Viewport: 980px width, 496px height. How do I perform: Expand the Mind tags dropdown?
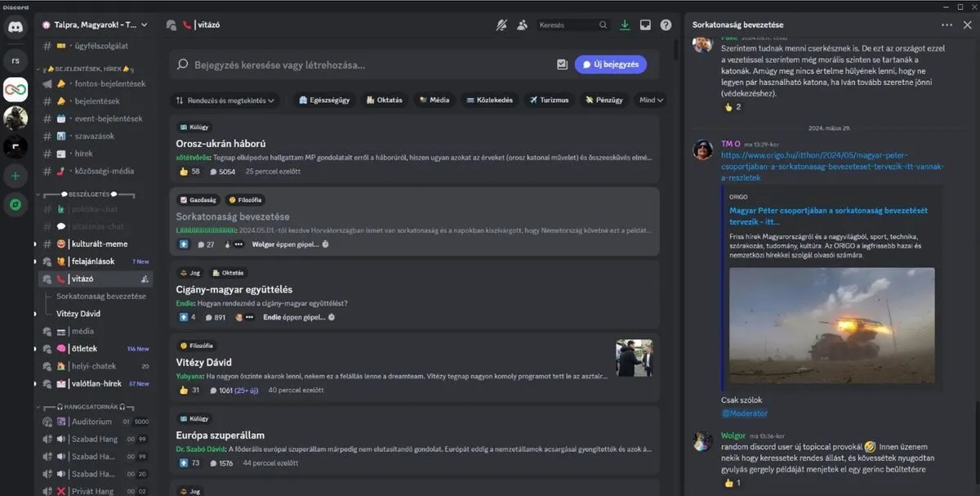651,101
